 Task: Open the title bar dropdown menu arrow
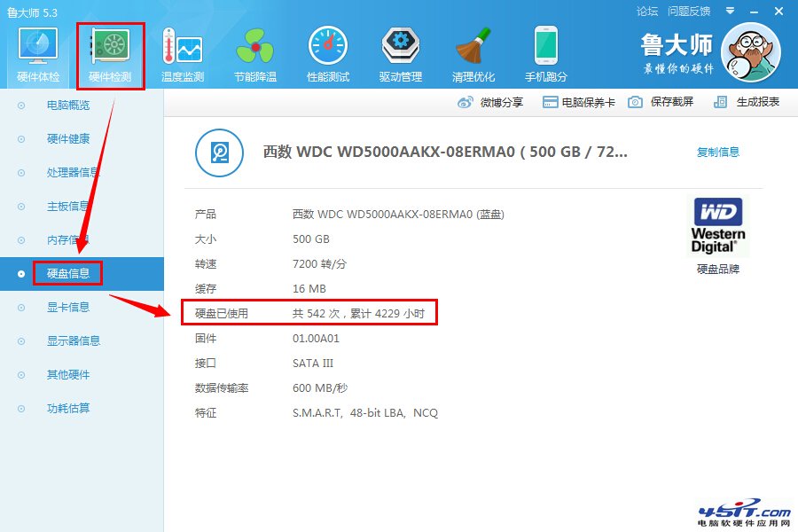click(x=731, y=11)
